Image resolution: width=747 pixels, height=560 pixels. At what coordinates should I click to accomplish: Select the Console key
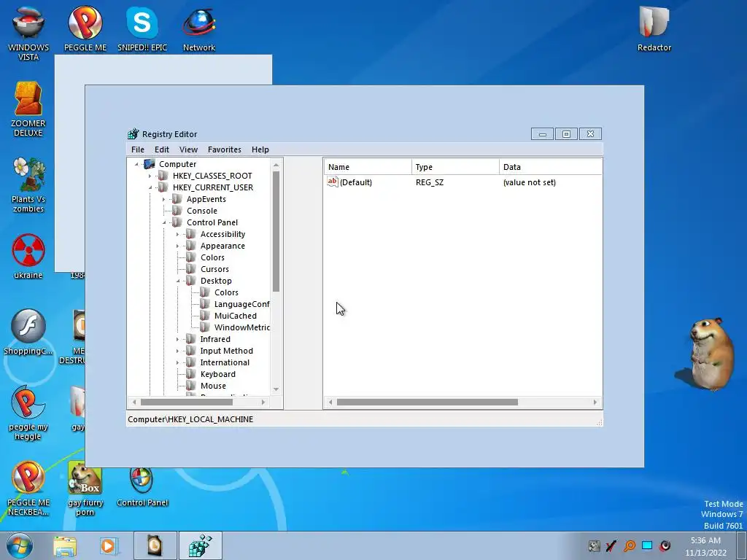click(202, 211)
